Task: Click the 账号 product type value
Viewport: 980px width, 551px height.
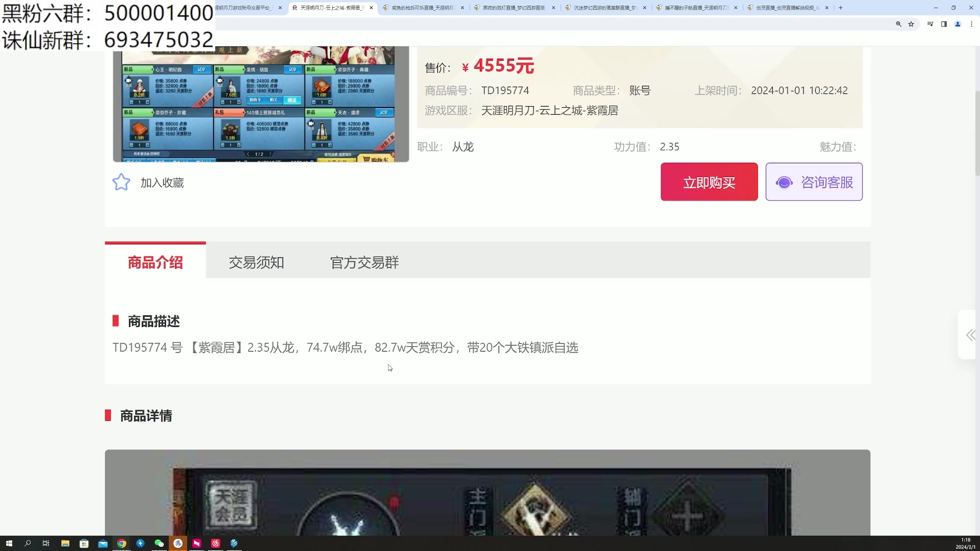Action: pos(640,90)
